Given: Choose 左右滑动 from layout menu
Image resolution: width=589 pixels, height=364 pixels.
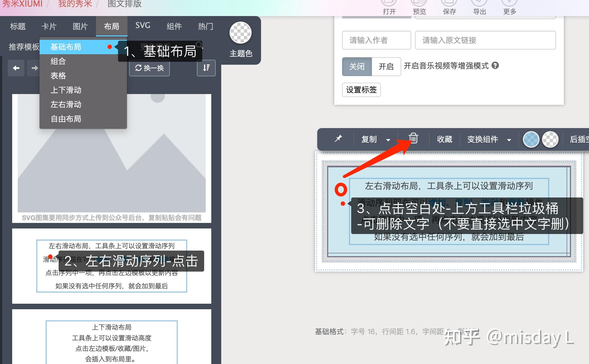Looking at the screenshot, I should coord(83,105).
